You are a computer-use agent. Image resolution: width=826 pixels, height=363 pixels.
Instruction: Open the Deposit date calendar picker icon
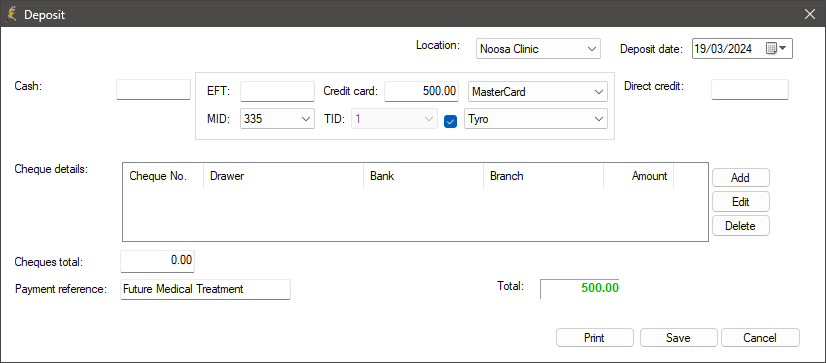tap(776, 49)
